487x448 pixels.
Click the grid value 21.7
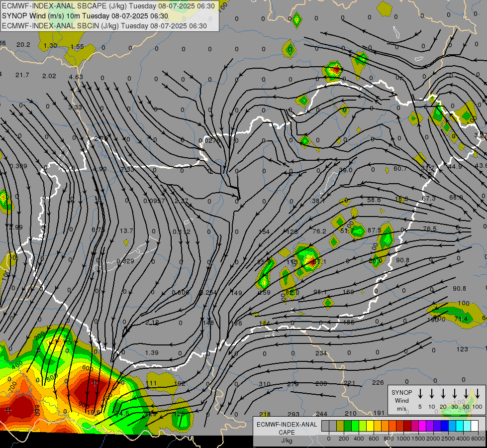[22, 75]
